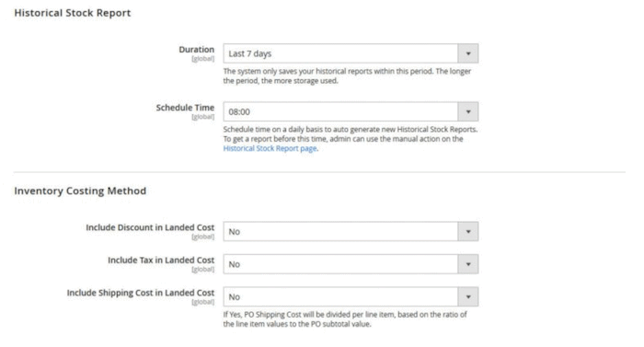Viewport: 644px width, 347px height.
Task: Click the PO Shipping Cost explanation note
Action: 345,319
